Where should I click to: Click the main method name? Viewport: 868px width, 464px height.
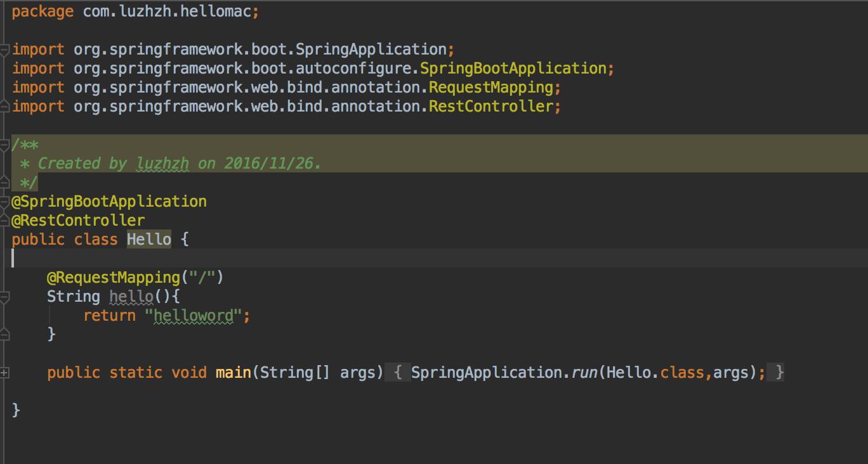tap(233, 373)
